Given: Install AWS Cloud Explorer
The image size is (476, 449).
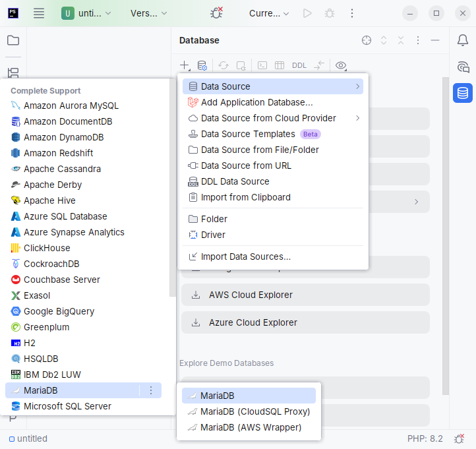Looking at the screenshot, I should click(305, 295).
